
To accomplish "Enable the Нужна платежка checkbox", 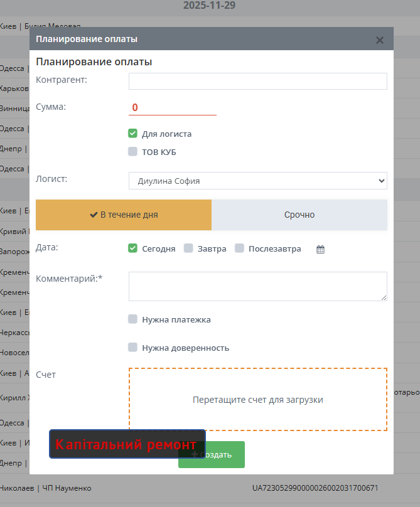I will pos(132,319).
